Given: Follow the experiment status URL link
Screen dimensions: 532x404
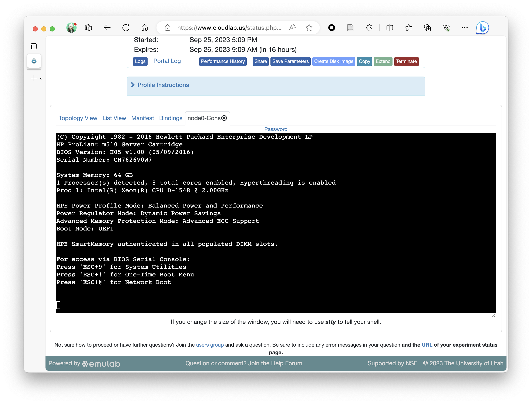Looking at the screenshot, I should point(427,345).
